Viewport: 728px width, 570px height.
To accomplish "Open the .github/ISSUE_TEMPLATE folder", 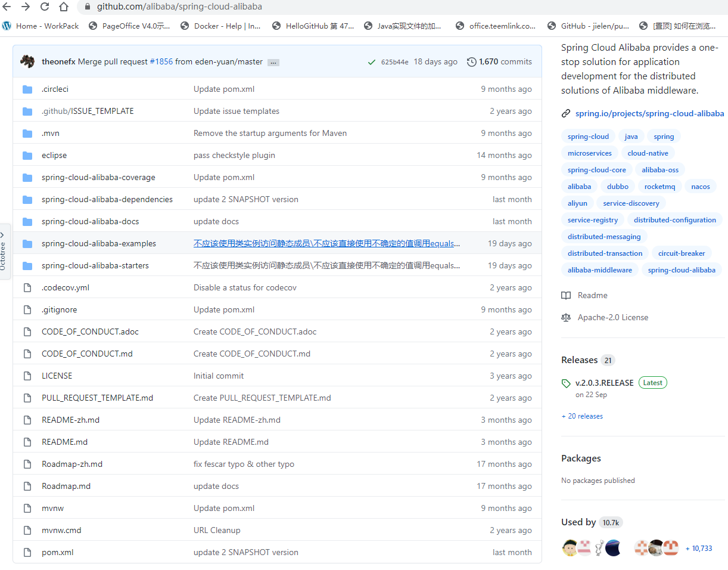I will tap(88, 111).
